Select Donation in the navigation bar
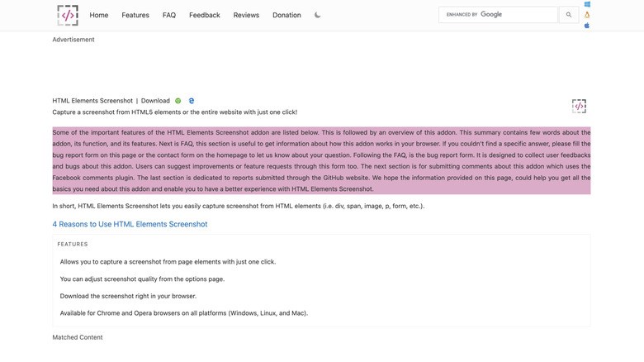The image size is (644, 362). click(x=286, y=15)
